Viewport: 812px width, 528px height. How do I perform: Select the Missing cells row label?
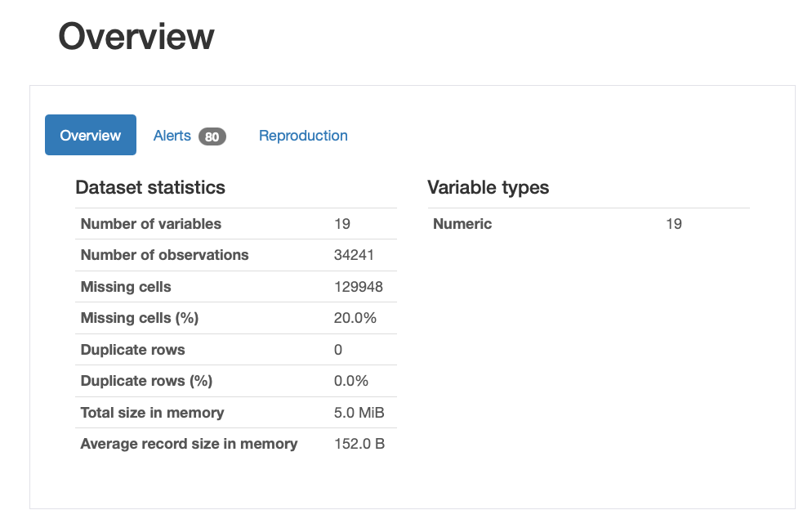coord(126,287)
